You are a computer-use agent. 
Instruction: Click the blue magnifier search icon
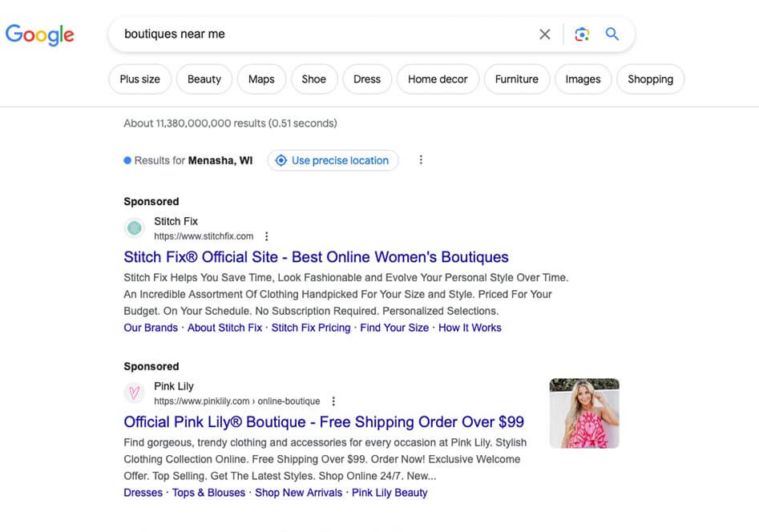pyautogui.click(x=612, y=34)
